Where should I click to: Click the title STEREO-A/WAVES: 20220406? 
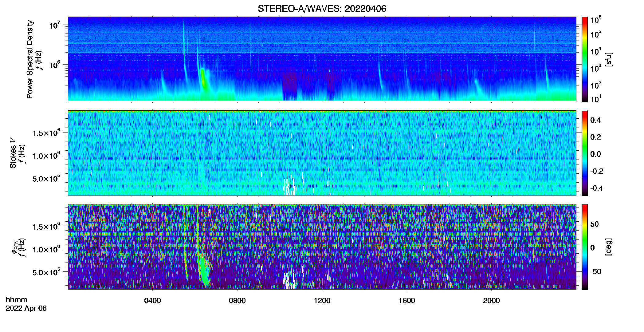click(322, 9)
